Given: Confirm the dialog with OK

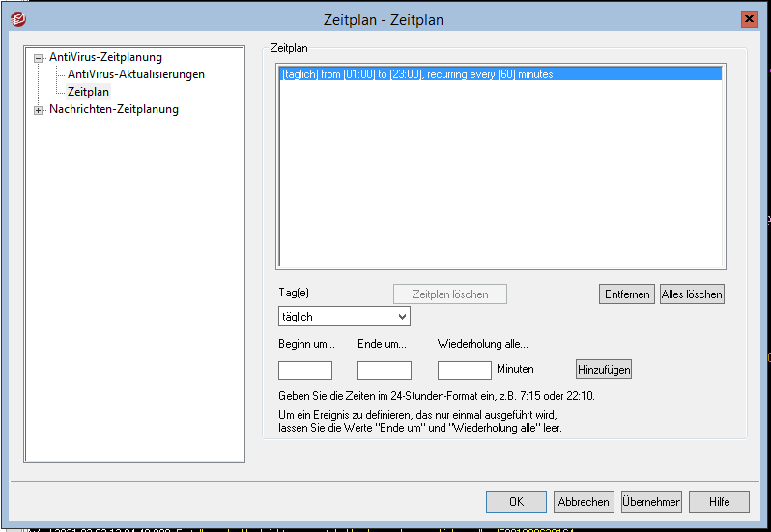Looking at the screenshot, I should tap(516, 502).
